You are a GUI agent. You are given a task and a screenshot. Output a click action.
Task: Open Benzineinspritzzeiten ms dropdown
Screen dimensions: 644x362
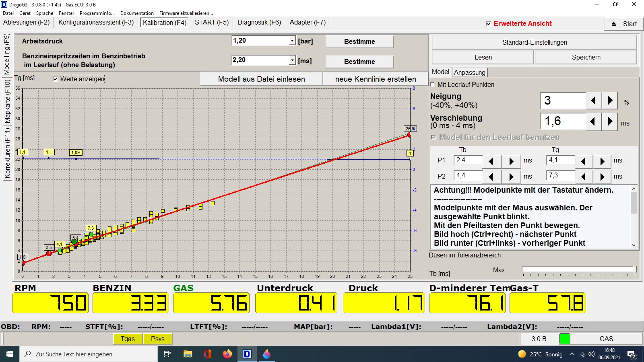pyautogui.click(x=292, y=60)
